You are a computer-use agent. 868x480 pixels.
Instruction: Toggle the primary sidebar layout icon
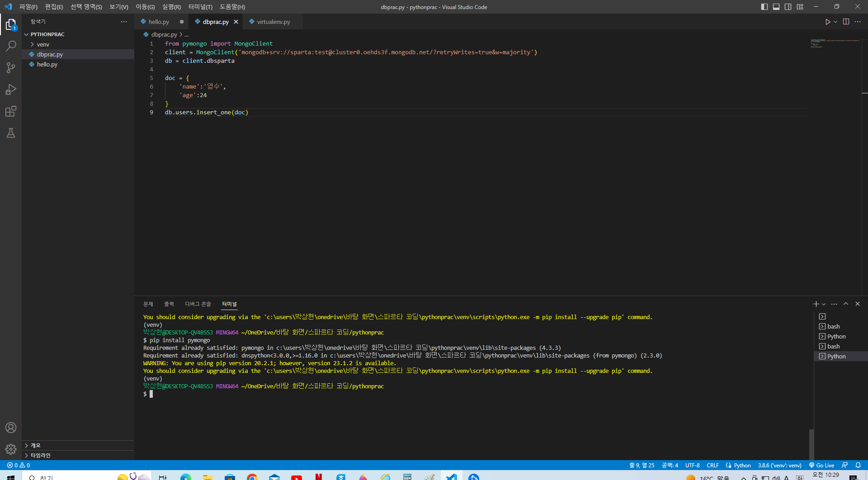click(x=764, y=7)
